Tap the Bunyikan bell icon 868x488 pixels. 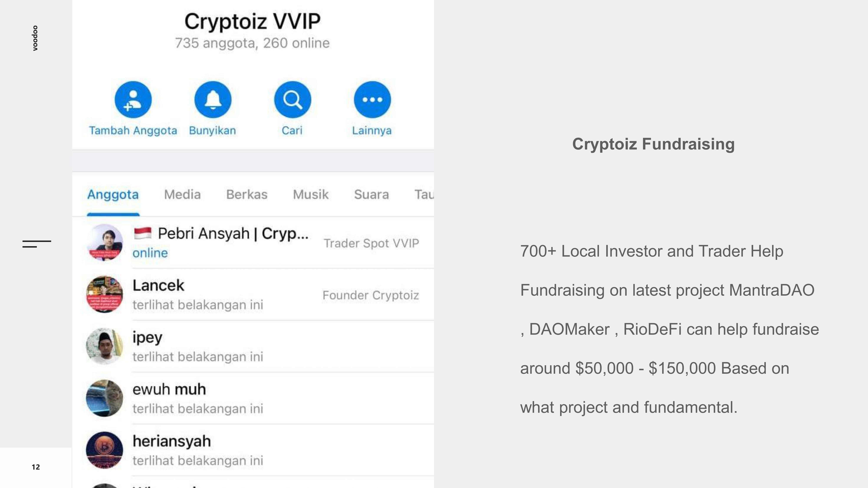coord(213,100)
